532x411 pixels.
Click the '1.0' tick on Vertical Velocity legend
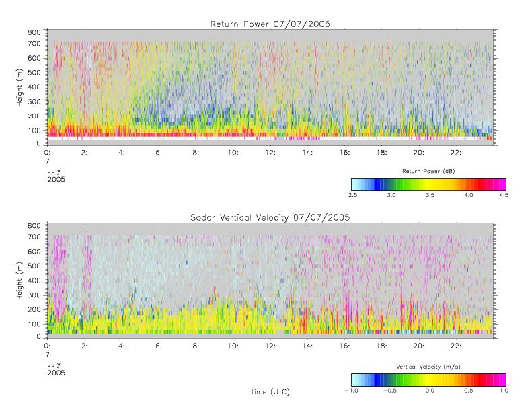[504, 391]
